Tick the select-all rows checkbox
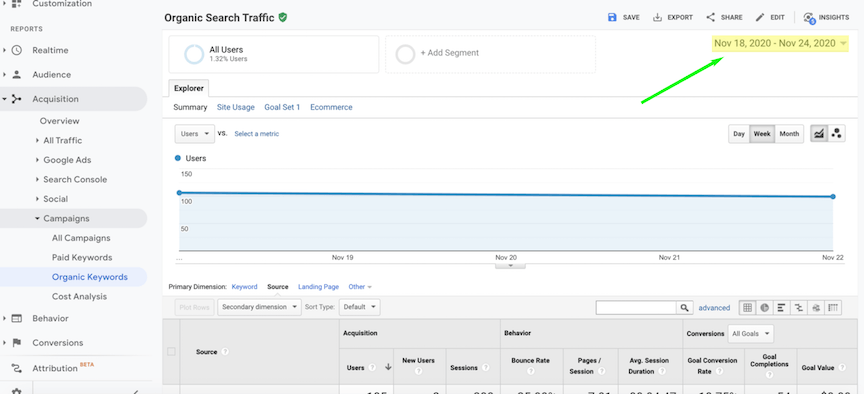This screenshot has width=864, height=394. click(171, 352)
